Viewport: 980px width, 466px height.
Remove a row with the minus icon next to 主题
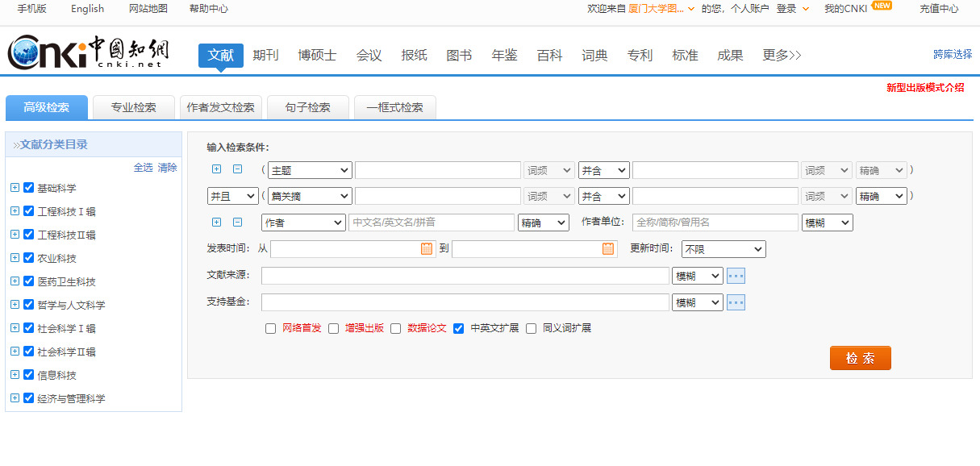pyautogui.click(x=237, y=169)
